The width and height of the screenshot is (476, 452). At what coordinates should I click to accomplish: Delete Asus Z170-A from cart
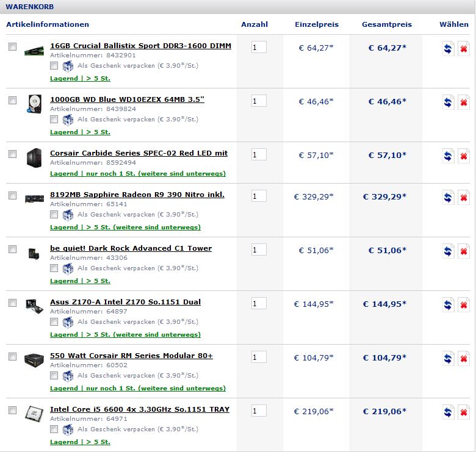tap(464, 305)
